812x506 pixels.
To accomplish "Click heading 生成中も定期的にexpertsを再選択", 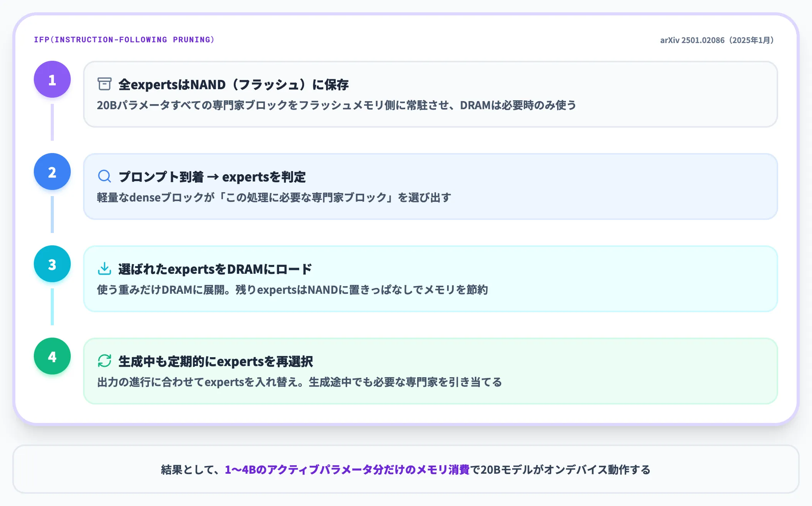I will click(x=215, y=361).
